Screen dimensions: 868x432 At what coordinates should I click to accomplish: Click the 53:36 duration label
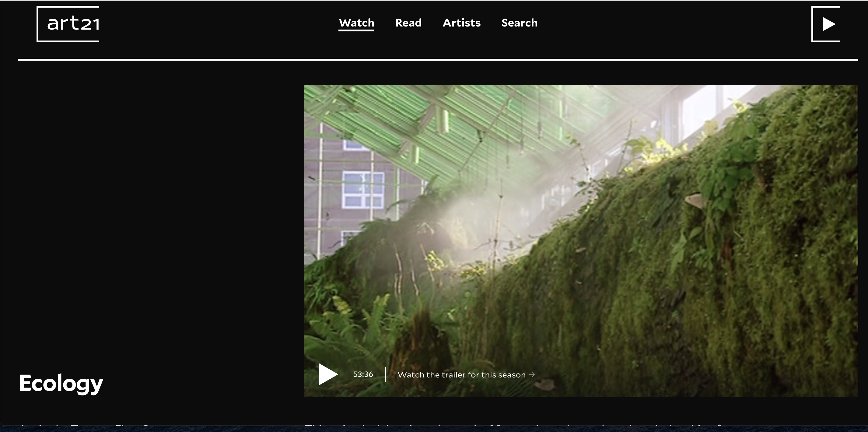click(x=363, y=374)
